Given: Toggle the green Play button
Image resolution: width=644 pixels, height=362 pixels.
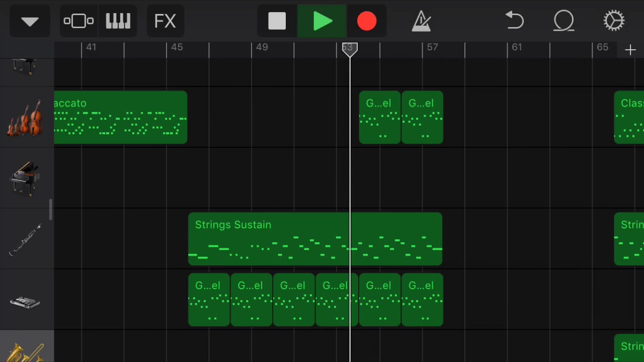Looking at the screenshot, I should click(x=322, y=21).
